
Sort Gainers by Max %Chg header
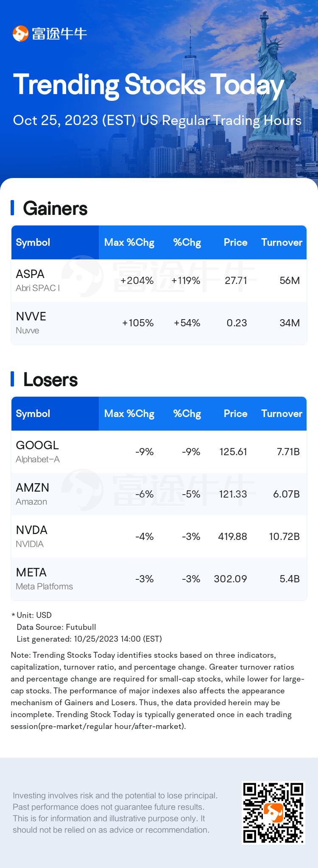click(129, 242)
